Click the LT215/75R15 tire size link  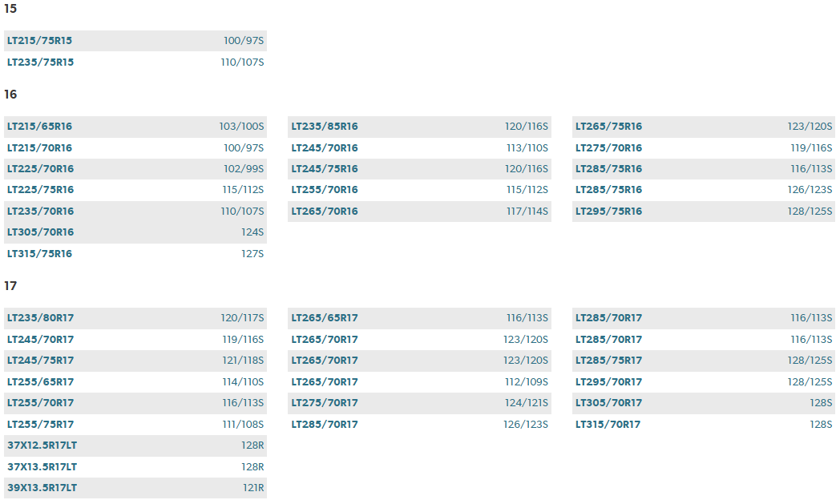pos(39,41)
